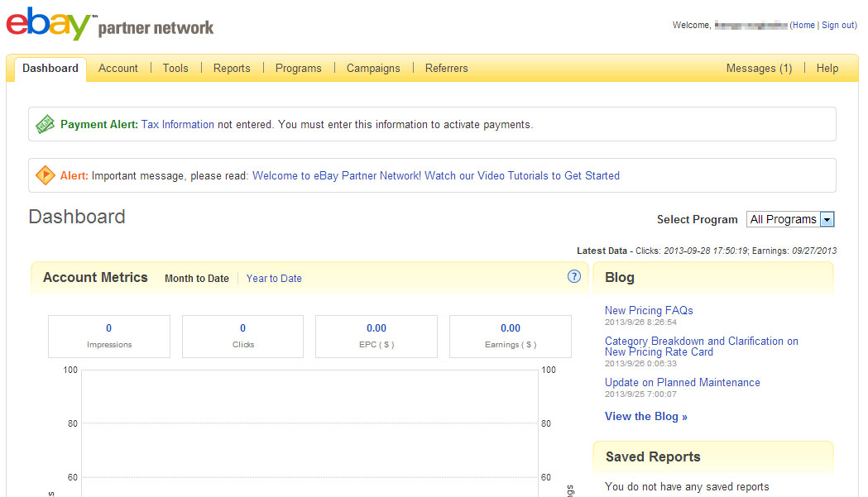Select the All Programs combo box
868x497 pixels.
(x=790, y=220)
